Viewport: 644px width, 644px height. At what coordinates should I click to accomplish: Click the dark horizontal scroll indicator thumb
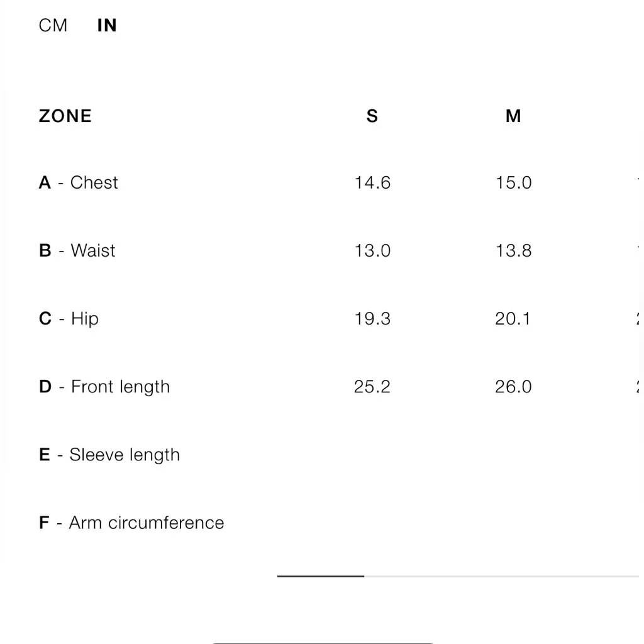[x=321, y=575]
